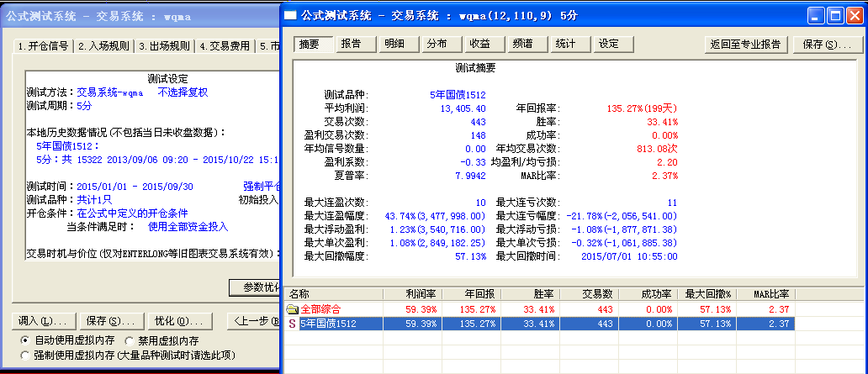Sort by the 利润率 column header
Image resolution: width=868 pixels, height=374 pixels.
pyautogui.click(x=411, y=294)
